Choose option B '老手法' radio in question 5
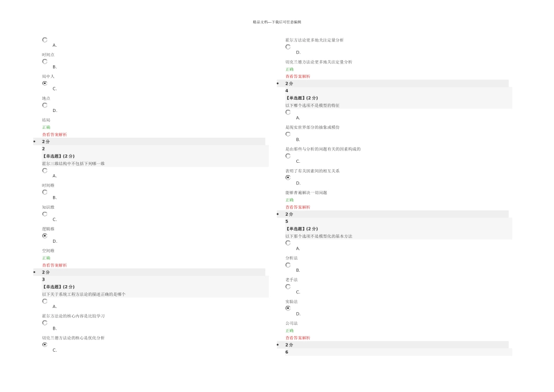This screenshot has height=392, width=554. (x=288, y=265)
